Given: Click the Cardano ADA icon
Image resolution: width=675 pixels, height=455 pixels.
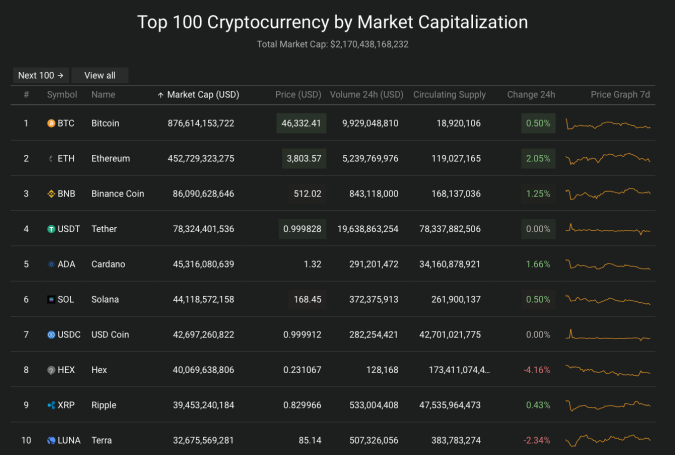Looking at the screenshot, I should (51, 264).
